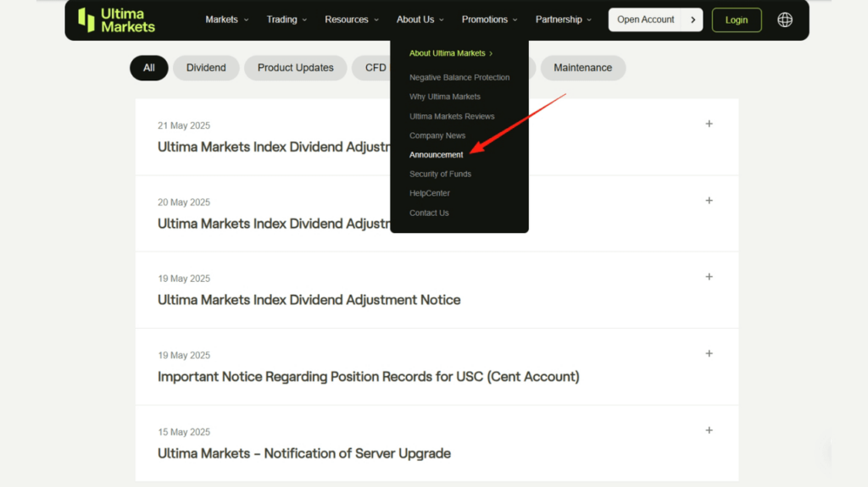Select the Maintenance filter tab
This screenshot has height=487, width=868.
583,68
